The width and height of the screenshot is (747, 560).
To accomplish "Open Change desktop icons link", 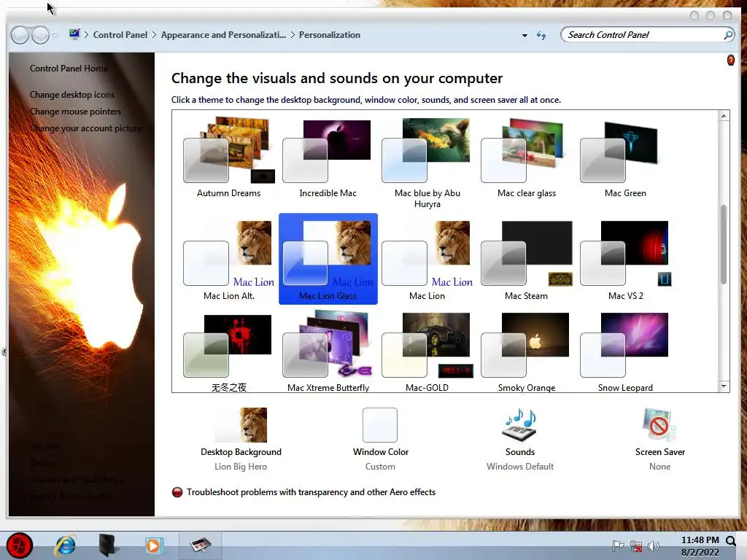I will (72, 94).
